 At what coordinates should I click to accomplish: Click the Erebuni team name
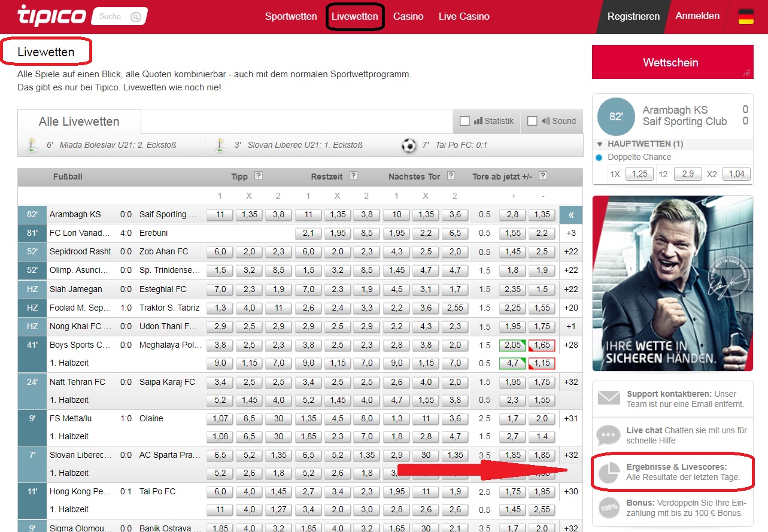(x=153, y=233)
